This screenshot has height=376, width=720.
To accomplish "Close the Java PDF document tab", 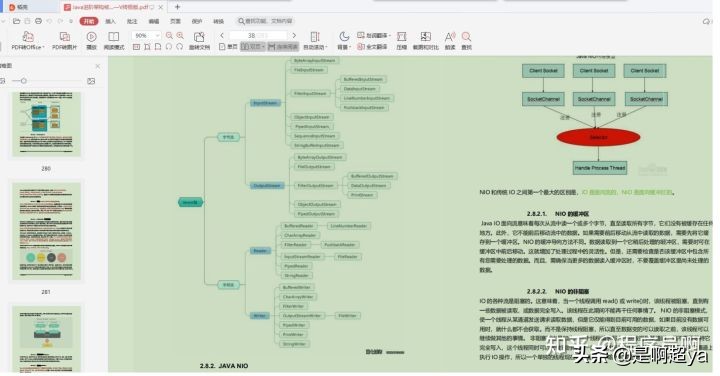I will (161, 7).
